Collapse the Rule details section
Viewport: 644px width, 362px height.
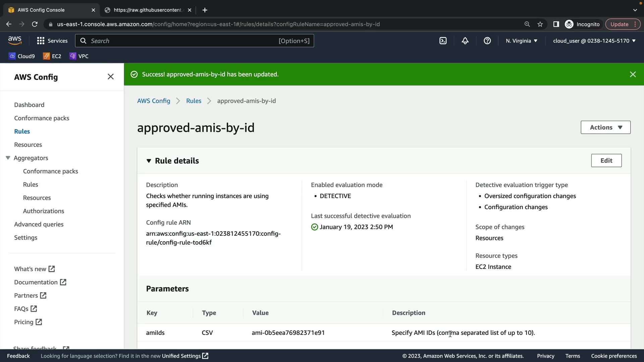point(149,161)
